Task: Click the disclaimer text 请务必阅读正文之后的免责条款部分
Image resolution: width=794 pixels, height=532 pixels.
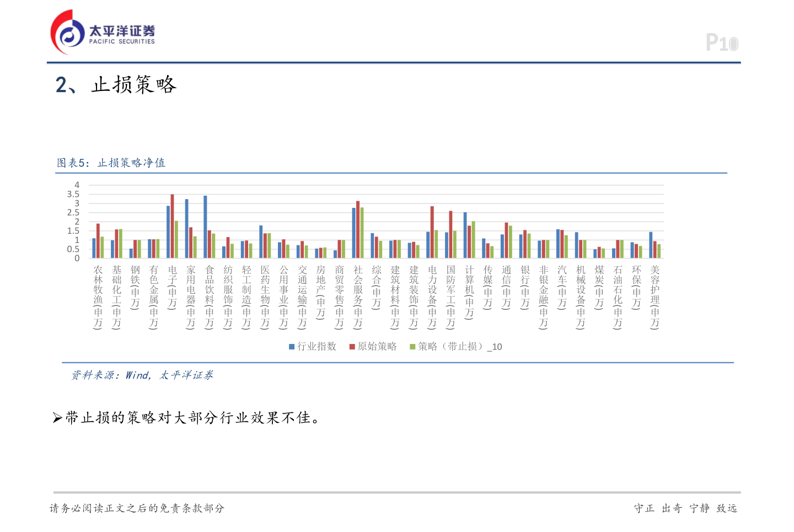Action: [137, 508]
